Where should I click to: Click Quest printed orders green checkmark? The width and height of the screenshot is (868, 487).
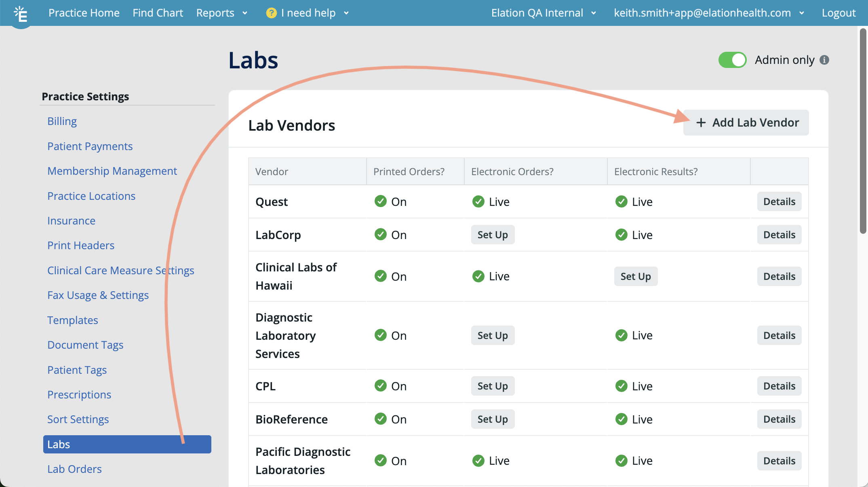click(380, 201)
